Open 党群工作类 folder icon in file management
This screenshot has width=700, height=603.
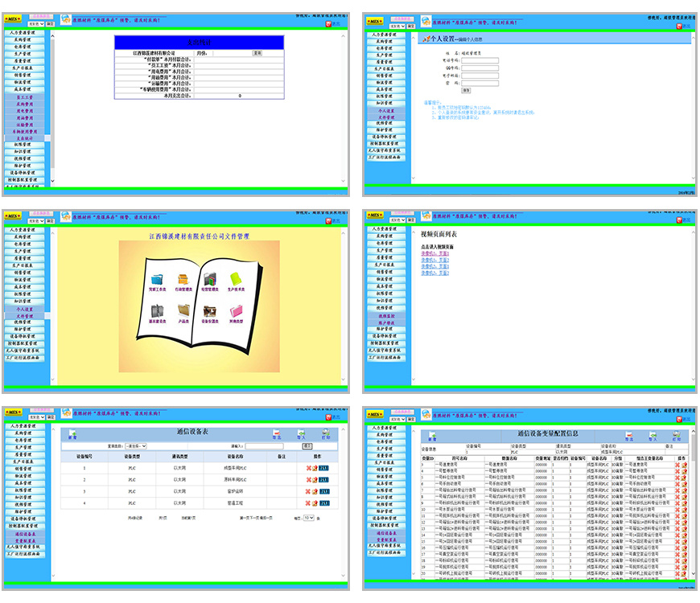coord(157,280)
